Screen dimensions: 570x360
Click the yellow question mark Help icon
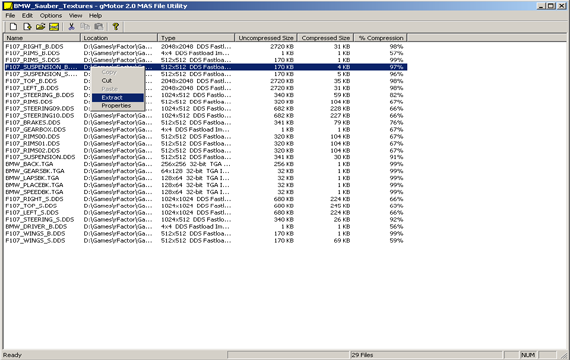(x=116, y=27)
